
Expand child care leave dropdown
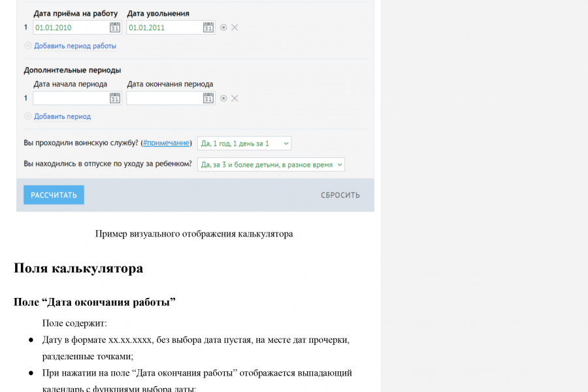pos(270,165)
